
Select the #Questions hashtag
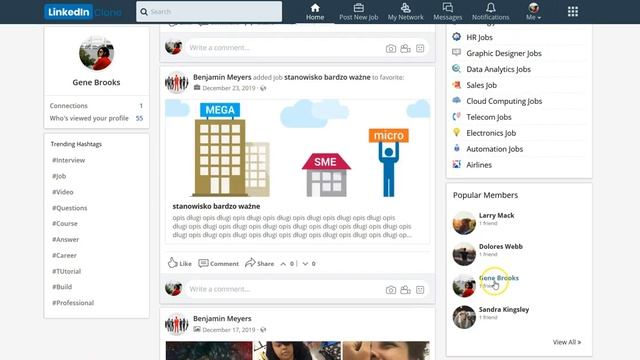click(70, 208)
